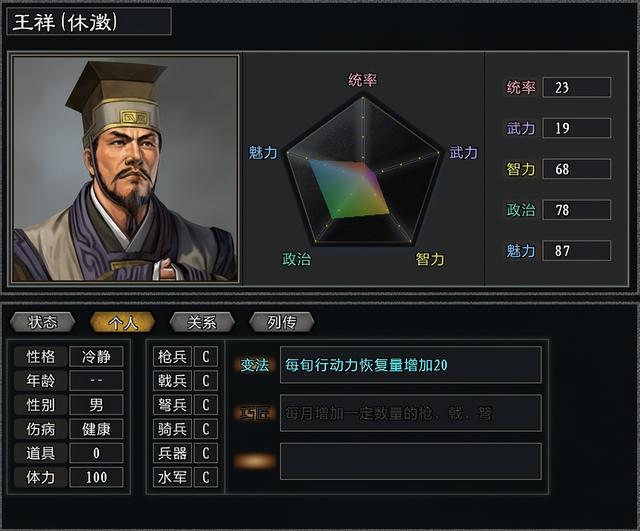Click the 变法 skill icon
640x531 pixels.
pyautogui.click(x=254, y=365)
